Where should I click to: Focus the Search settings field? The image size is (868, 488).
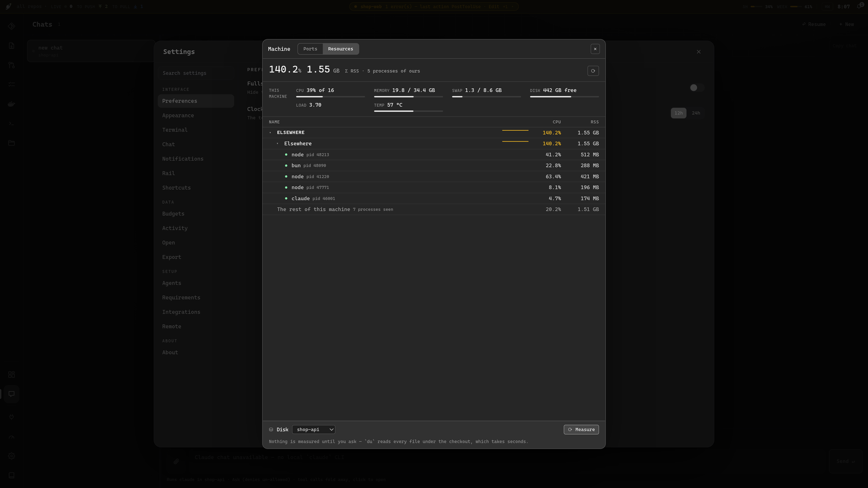tap(196, 73)
